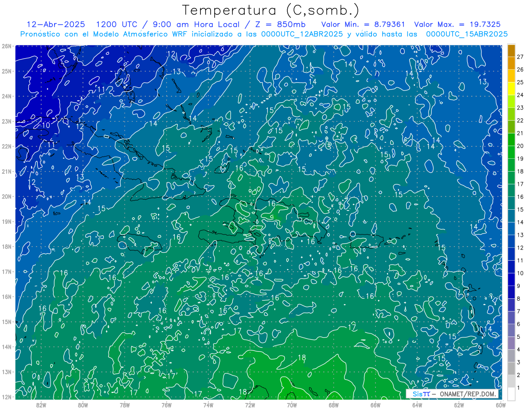Click the 80W longitude axis label
Image resolution: width=532 pixels, height=411 pixels.
[x=83, y=405]
